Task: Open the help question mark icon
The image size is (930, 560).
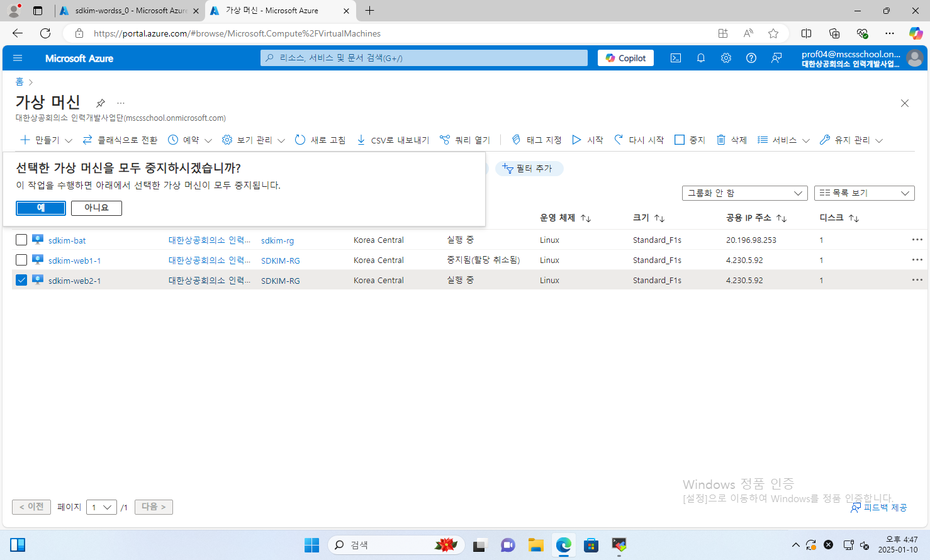Action: pyautogui.click(x=751, y=58)
